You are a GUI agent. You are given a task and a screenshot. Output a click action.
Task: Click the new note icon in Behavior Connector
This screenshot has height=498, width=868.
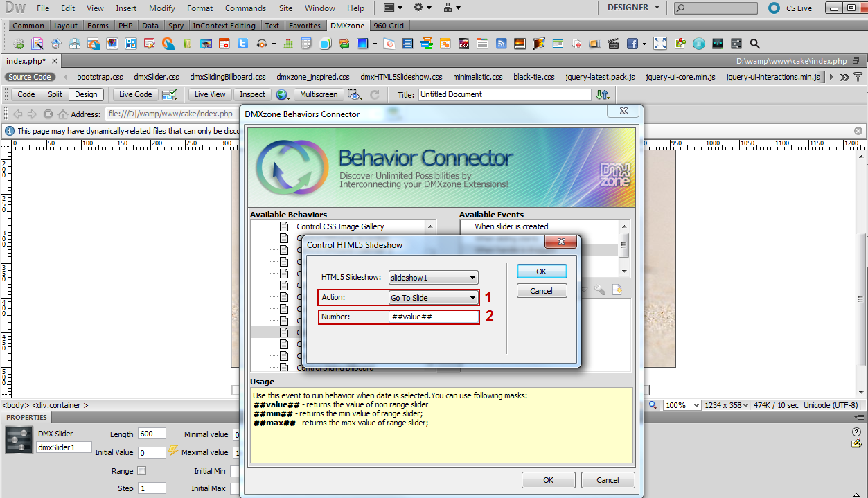click(617, 290)
